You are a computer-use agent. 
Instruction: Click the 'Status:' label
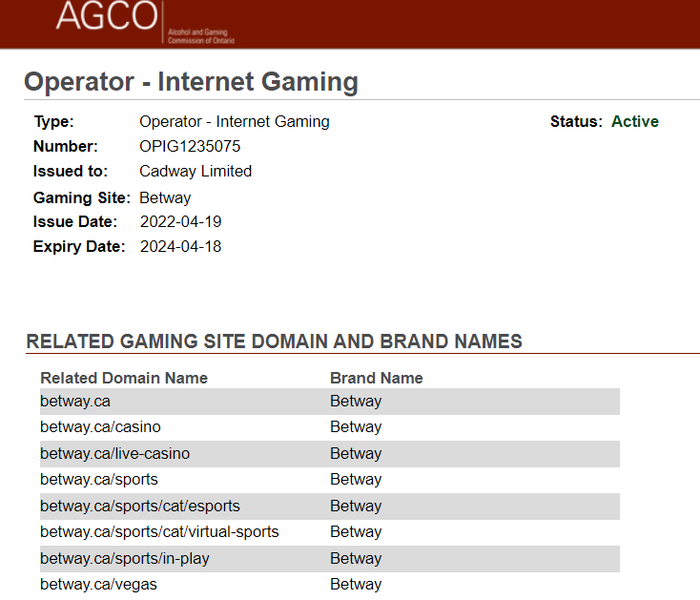pos(576,121)
